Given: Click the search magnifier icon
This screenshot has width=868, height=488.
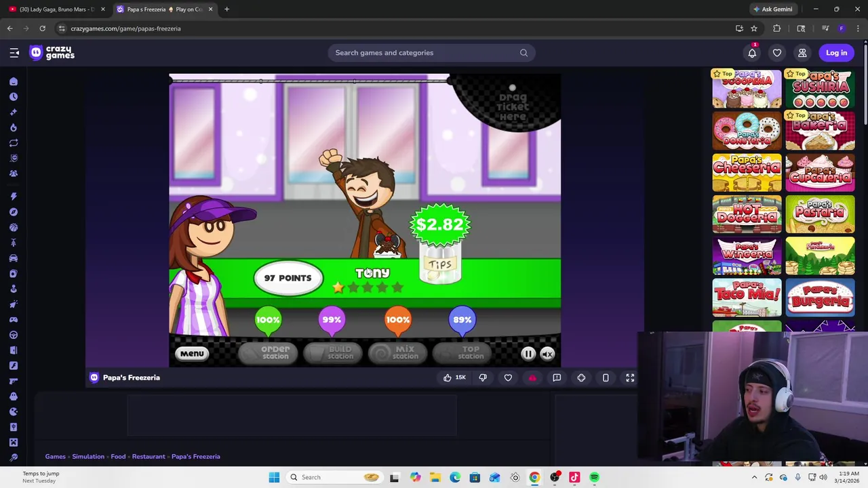Looking at the screenshot, I should coord(524,53).
